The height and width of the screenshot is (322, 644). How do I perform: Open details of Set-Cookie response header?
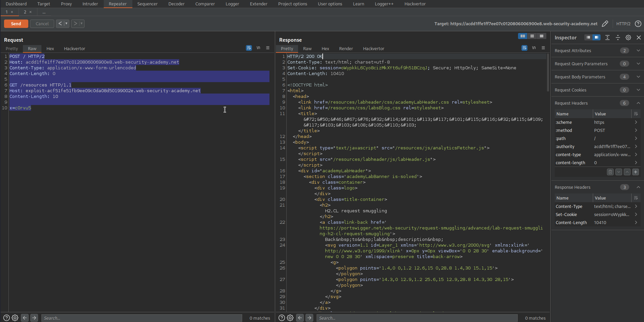coord(636,214)
